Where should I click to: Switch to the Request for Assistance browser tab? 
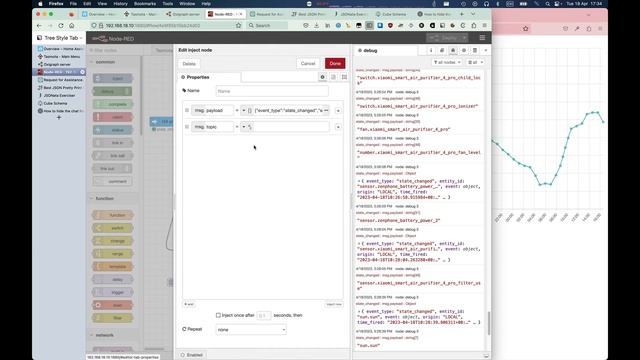point(267,14)
